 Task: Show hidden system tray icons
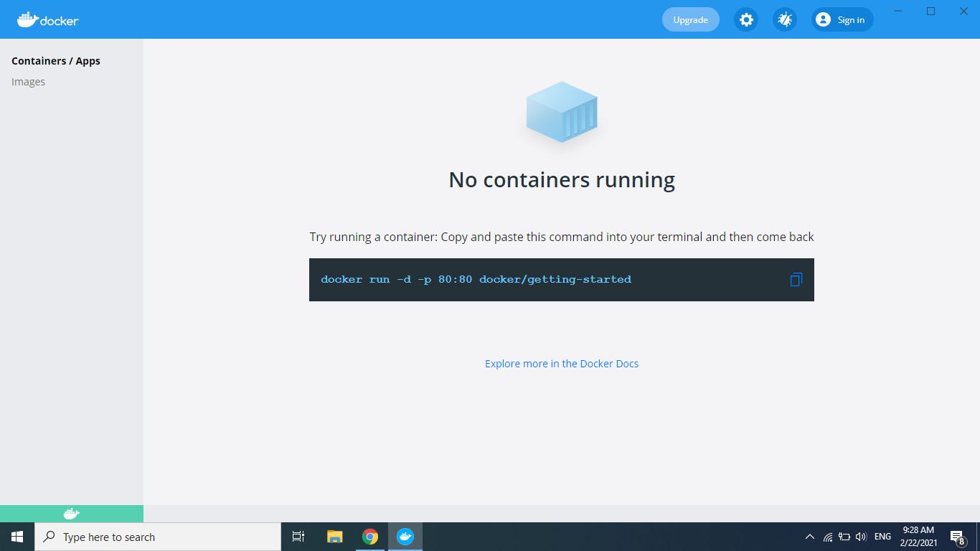coord(810,537)
